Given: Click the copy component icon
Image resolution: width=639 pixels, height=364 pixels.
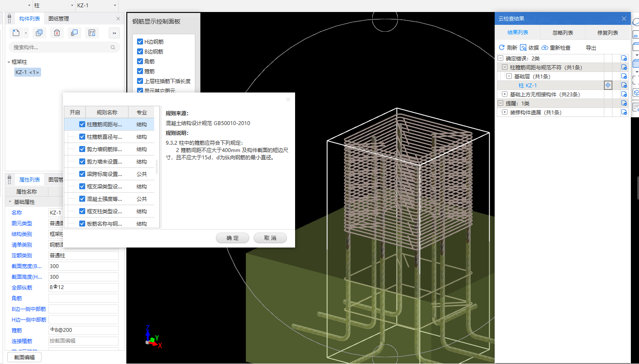Looking at the screenshot, I should pos(39,33).
